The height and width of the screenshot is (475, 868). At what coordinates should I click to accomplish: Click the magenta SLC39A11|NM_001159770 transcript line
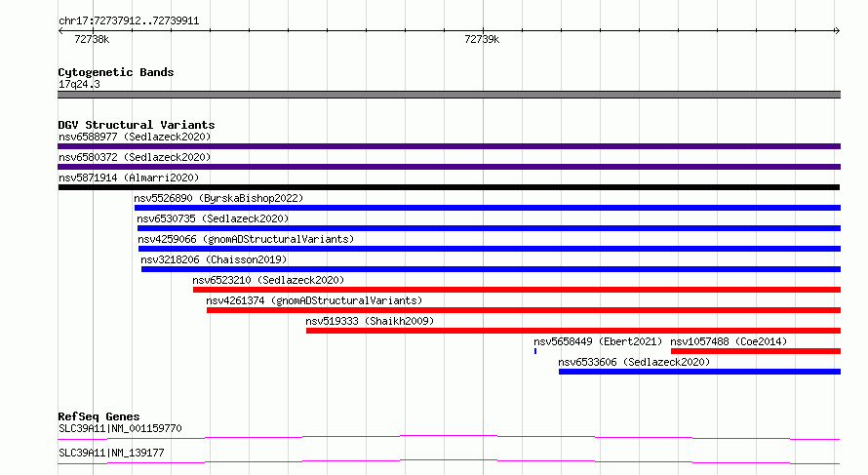[x=449, y=437]
